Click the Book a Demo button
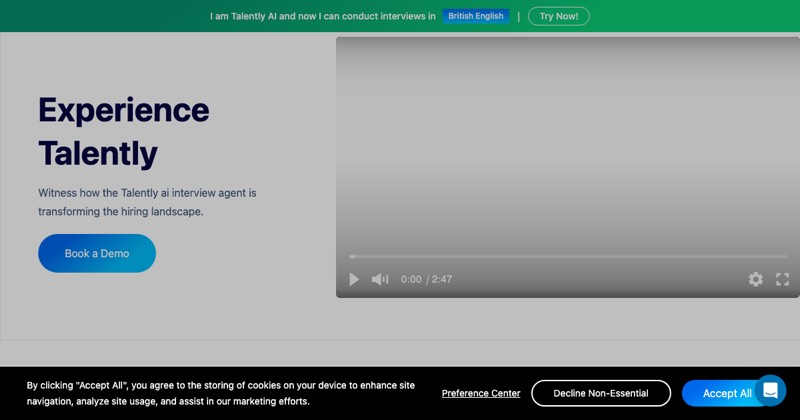This screenshot has height=420, width=800. 97,253
